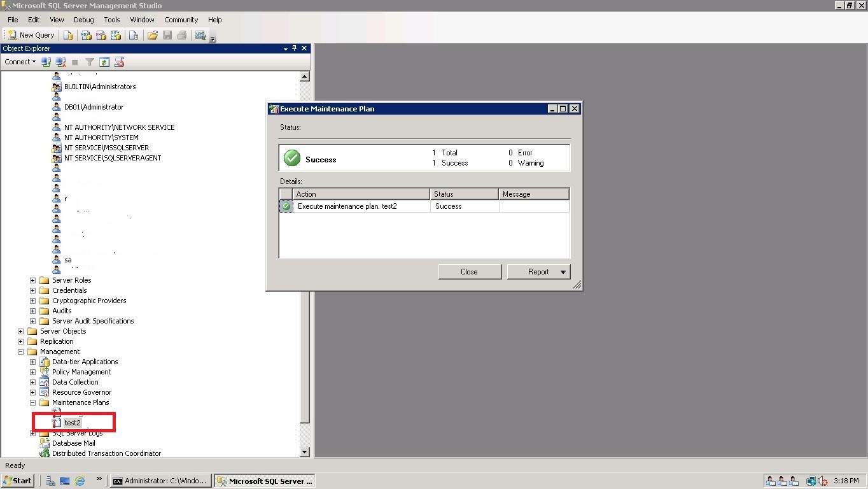Refresh the Object Explorer tree
868x489 pixels.
(x=104, y=62)
